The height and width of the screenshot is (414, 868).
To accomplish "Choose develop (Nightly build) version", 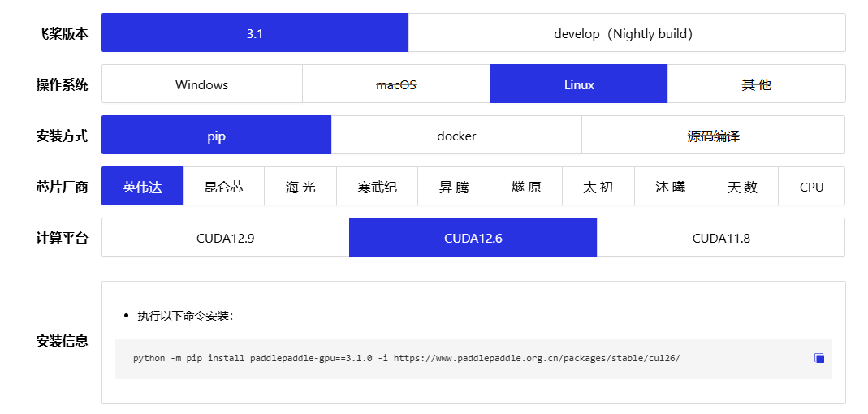I will coord(627,32).
